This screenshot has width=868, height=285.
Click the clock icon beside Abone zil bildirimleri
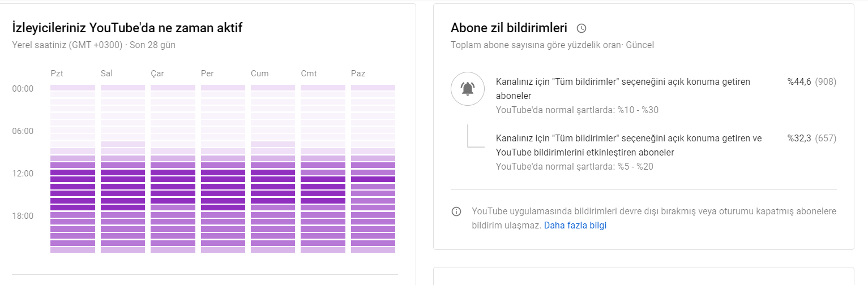click(x=581, y=28)
